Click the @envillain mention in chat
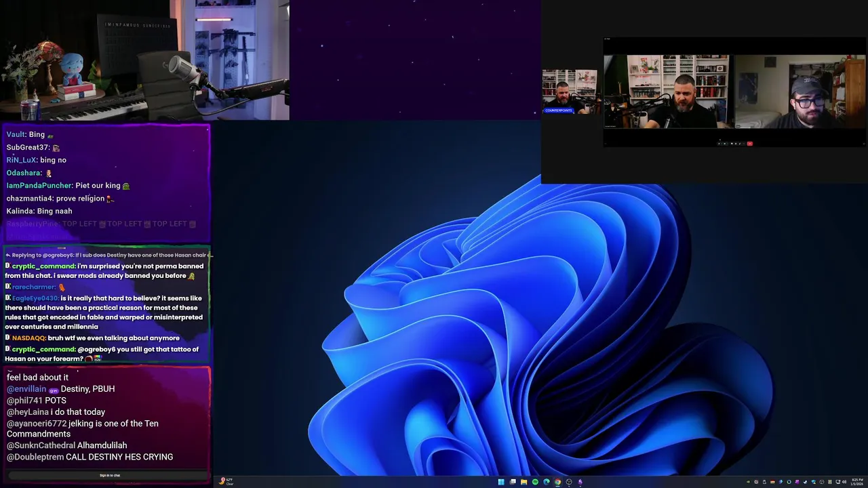This screenshot has height=488, width=868. point(26,389)
